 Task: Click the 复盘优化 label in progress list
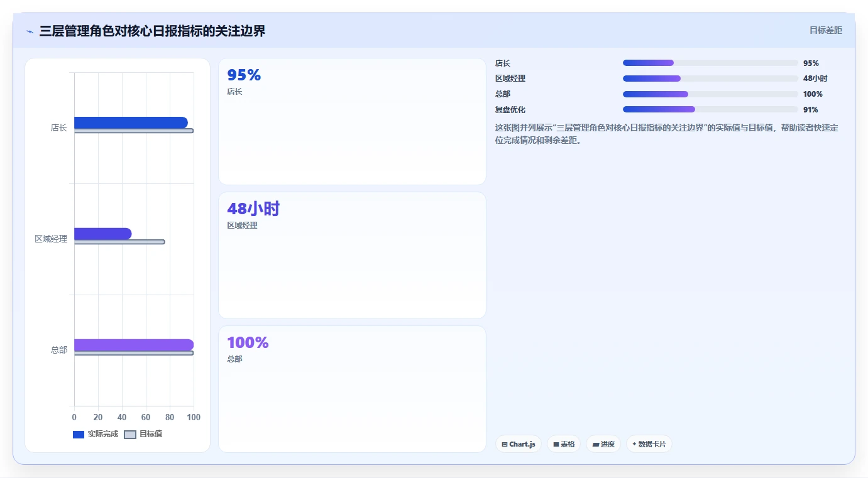510,109
